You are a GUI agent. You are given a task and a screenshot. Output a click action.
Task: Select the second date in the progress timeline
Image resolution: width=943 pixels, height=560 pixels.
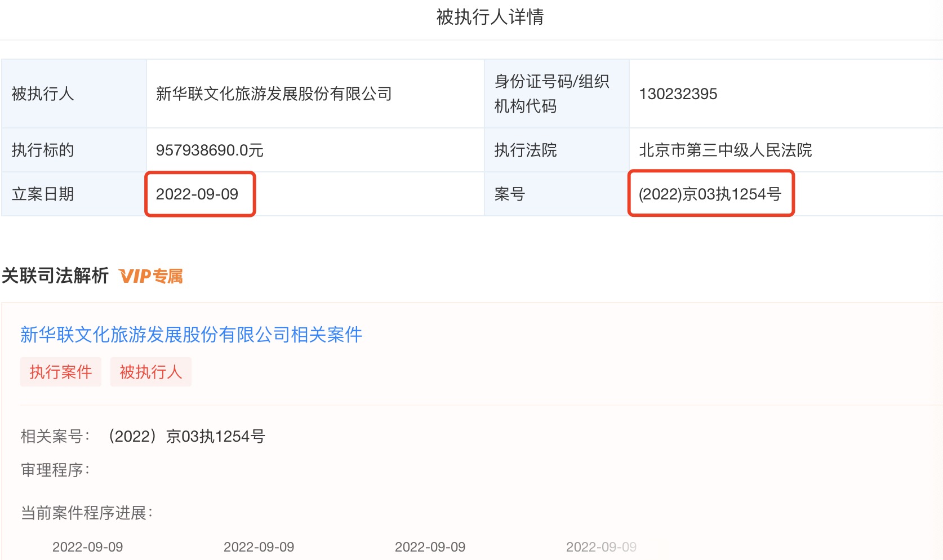point(259,547)
